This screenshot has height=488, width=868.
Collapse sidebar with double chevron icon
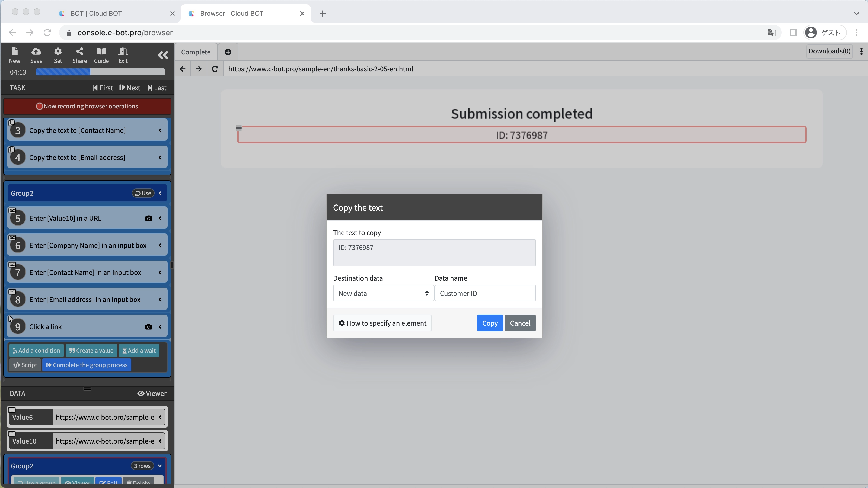162,55
